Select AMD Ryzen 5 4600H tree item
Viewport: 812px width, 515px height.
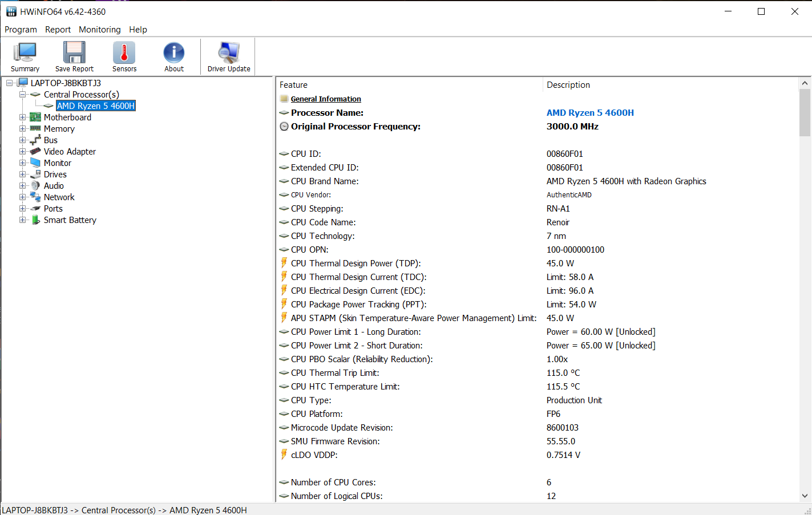click(96, 106)
